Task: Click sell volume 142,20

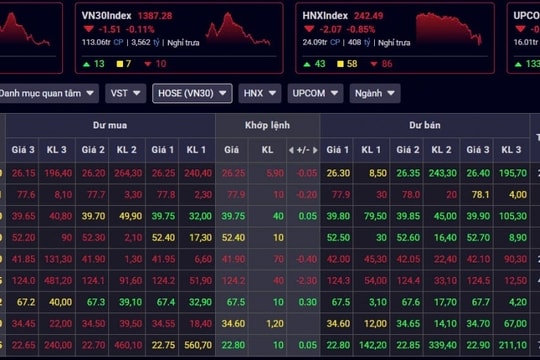Action: (x=373, y=345)
